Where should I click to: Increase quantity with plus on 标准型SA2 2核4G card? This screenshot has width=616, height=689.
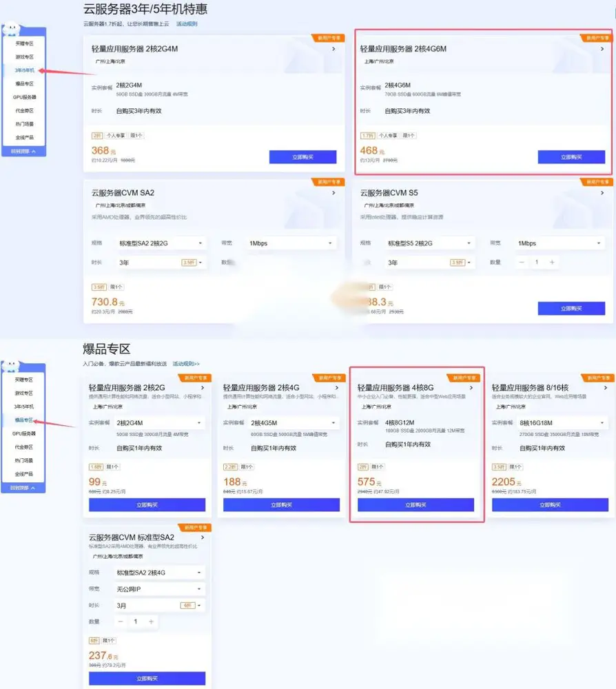(151, 621)
